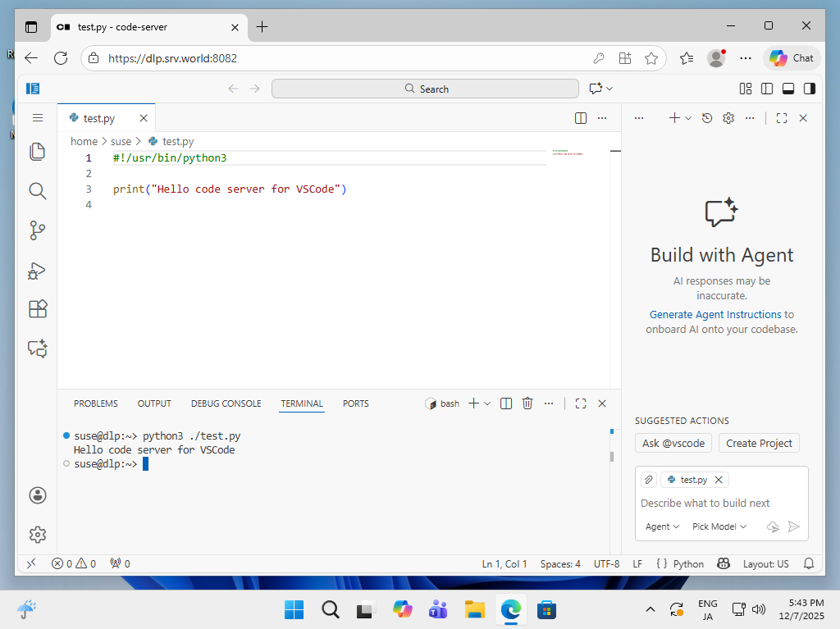Click the browser address bar
Screen dimensions: 840x629
pyautogui.click(x=343, y=58)
